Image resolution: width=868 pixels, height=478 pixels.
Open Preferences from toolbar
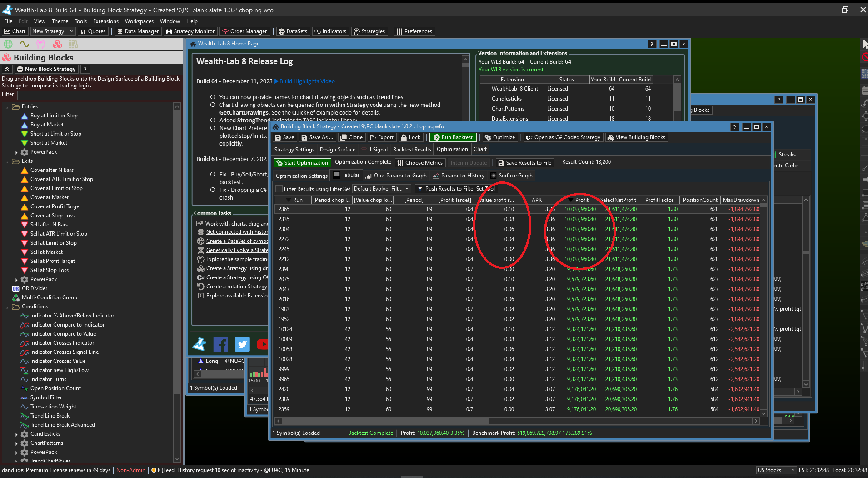[x=414, y=31]
